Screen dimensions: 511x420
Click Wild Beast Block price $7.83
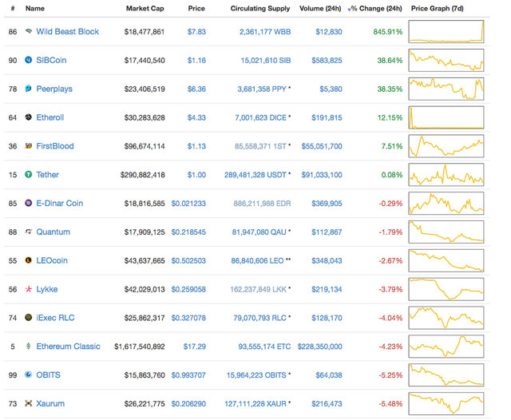tap(196, 32)
